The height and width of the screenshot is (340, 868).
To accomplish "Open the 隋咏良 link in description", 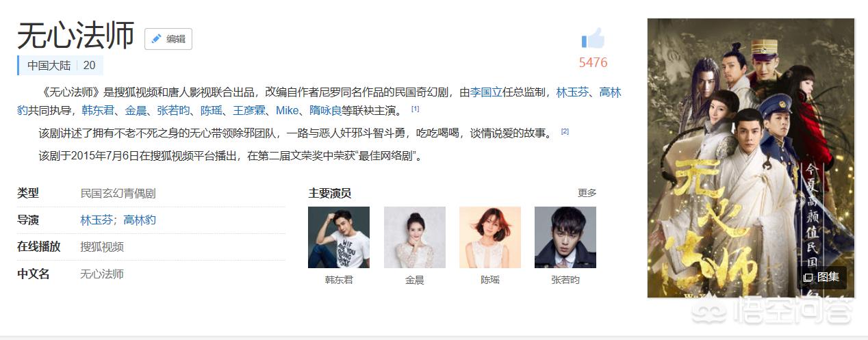I will [326, 110].
